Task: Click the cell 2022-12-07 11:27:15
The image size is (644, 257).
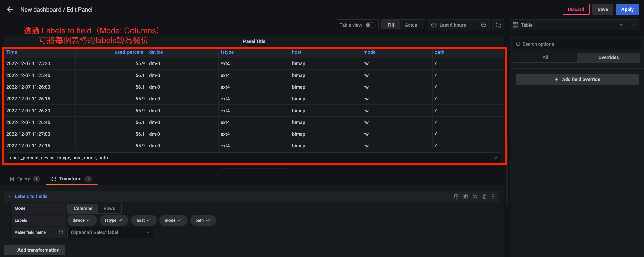Action: pos(40,146)
